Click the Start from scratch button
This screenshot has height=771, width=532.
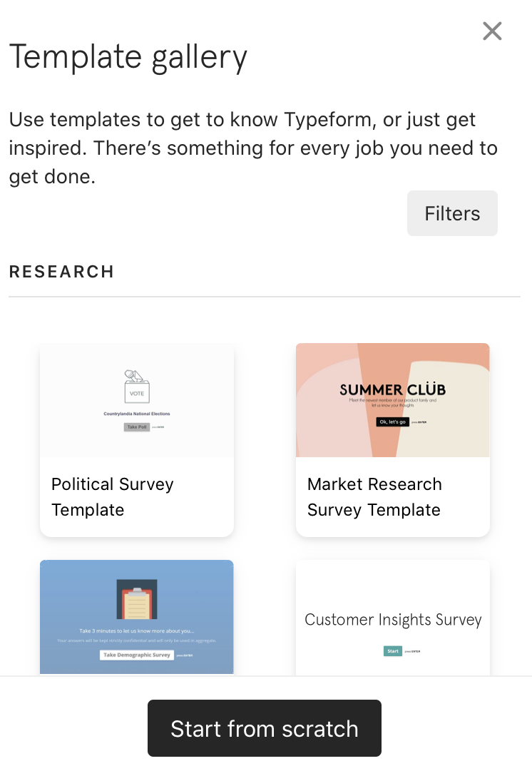(265, 728)
